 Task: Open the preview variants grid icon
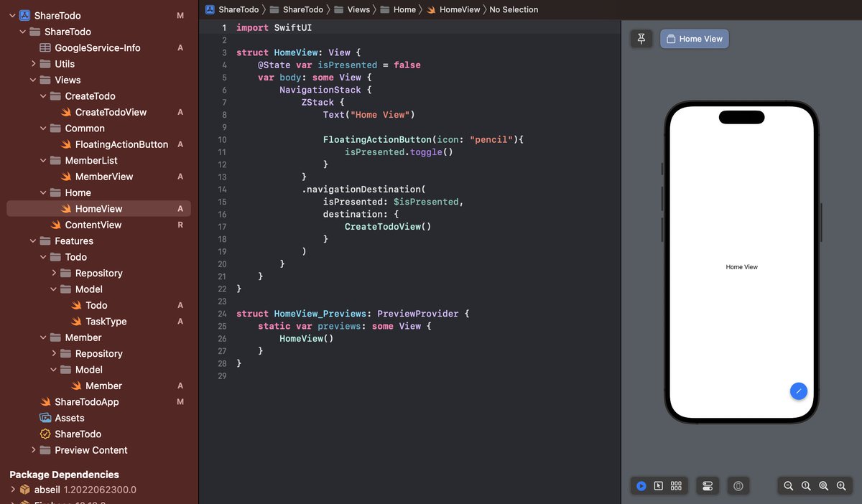coord(676,486)
